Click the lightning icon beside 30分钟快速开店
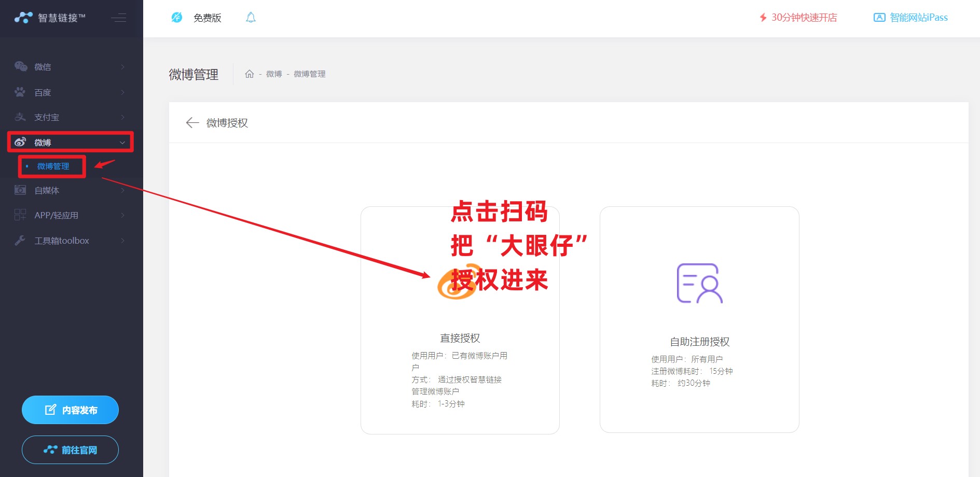This screenshot has height=477, width=980. pyautogui.click(x=763, y=18)
